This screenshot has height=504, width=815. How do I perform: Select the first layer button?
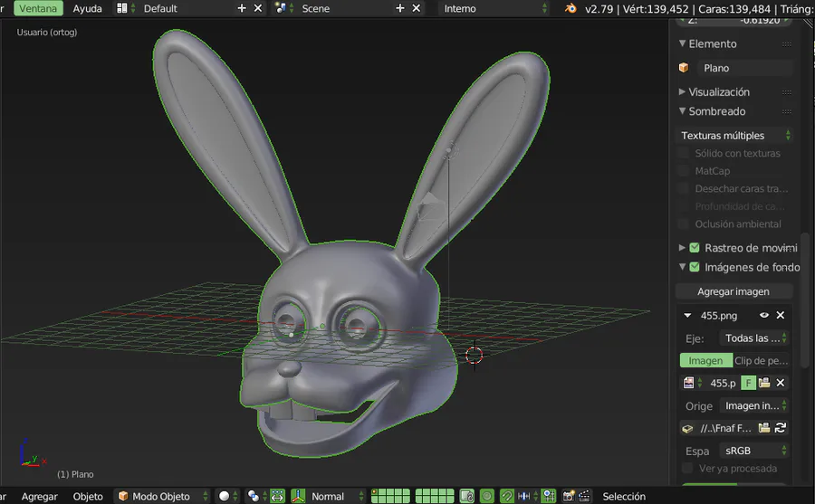click(x=375, y=492)
